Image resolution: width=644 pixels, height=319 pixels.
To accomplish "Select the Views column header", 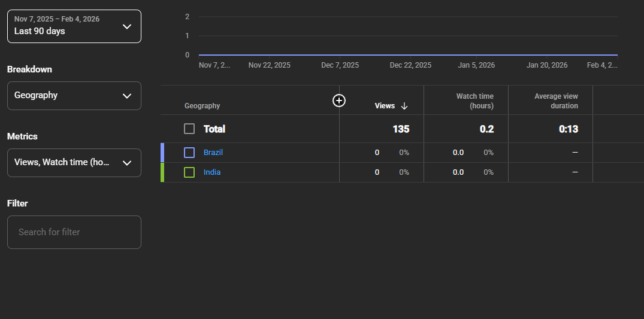I will tap(385, 106).
